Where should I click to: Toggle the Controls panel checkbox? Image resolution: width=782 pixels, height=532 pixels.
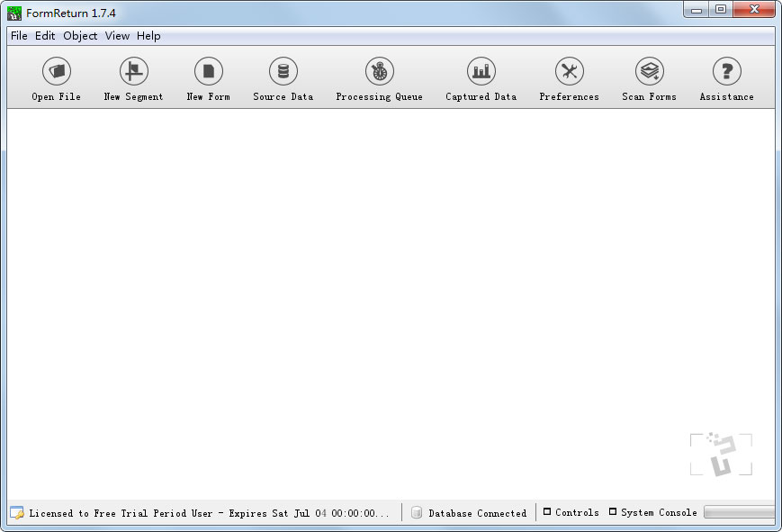(x=547, y=512)
